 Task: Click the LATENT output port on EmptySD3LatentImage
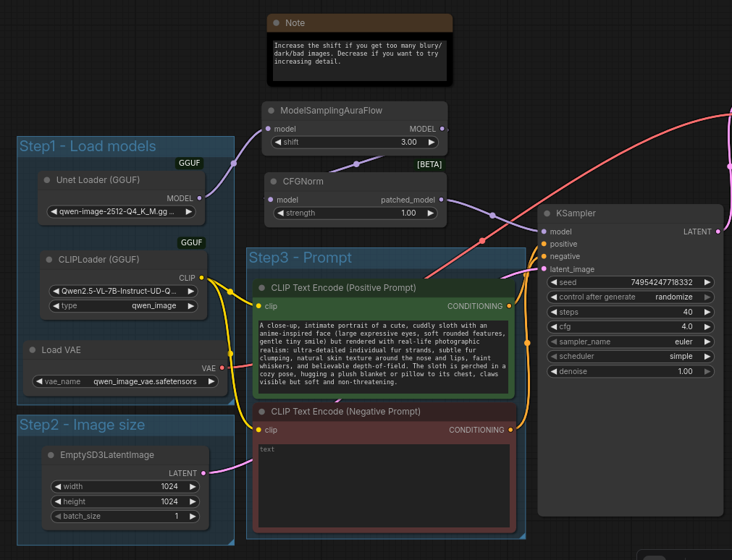point(203,473)
